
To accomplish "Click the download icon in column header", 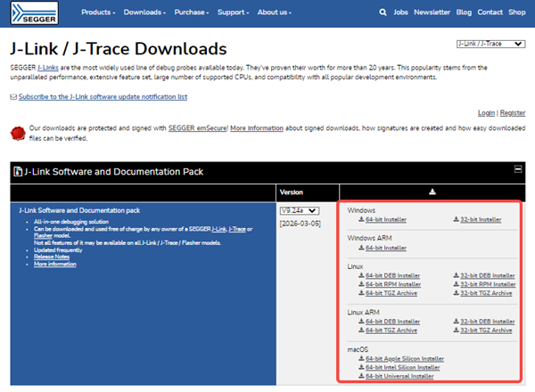I will pyautogui.click(x=432, y=191).
